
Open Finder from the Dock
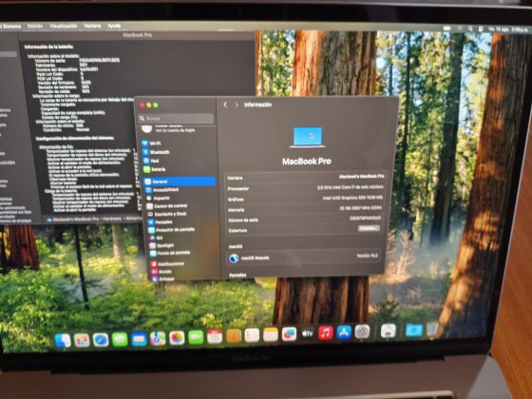coord(63,341)
